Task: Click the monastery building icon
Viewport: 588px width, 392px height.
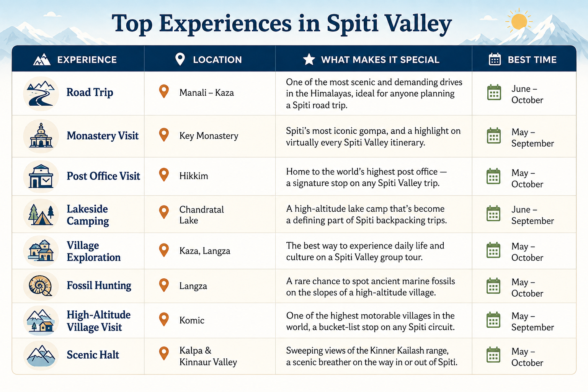Action: click(x=41, y=136)
